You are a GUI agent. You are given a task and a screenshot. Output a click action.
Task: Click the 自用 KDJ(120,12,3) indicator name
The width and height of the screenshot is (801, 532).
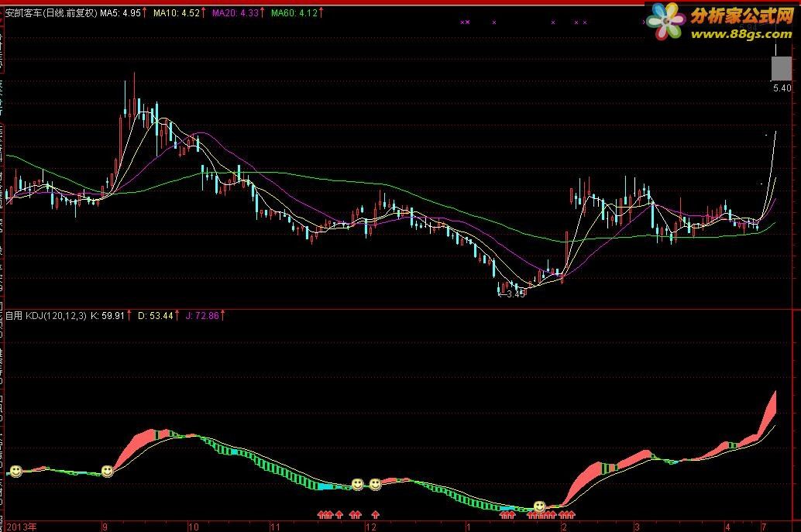pos(46,315)
